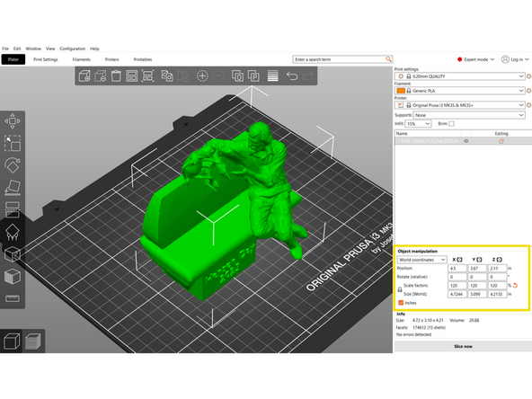
Task: Switch to the Printers tab
Action: (111, 59)
